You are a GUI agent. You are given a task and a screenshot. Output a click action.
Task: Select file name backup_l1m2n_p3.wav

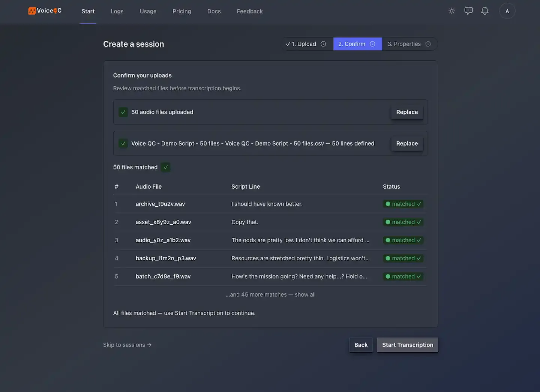[166, 258]
